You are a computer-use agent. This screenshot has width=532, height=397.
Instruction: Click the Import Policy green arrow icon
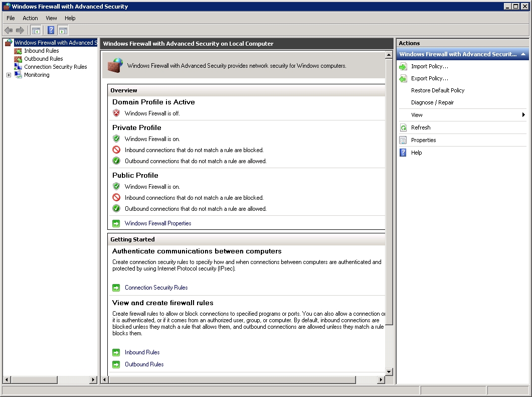coord(403,67)
